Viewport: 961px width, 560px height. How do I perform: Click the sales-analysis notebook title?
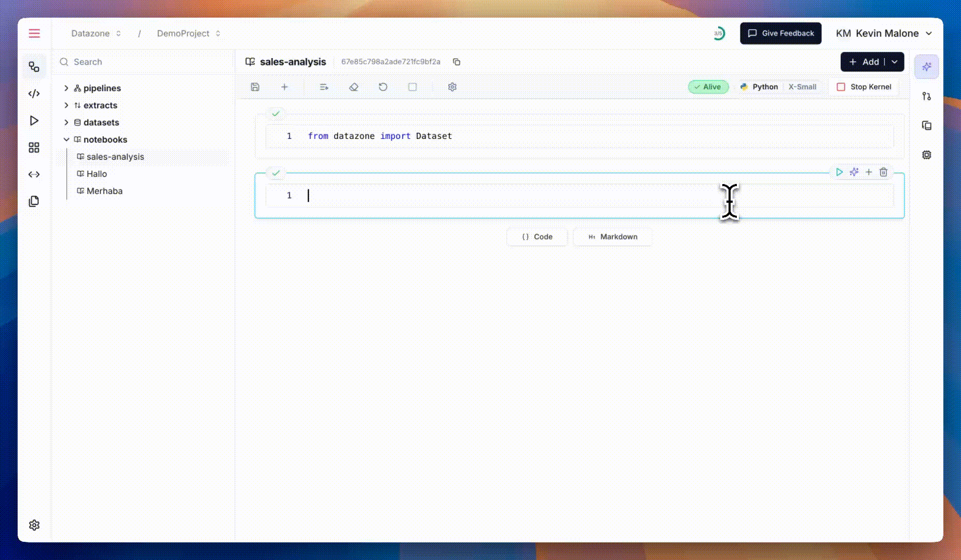(293, 62)
